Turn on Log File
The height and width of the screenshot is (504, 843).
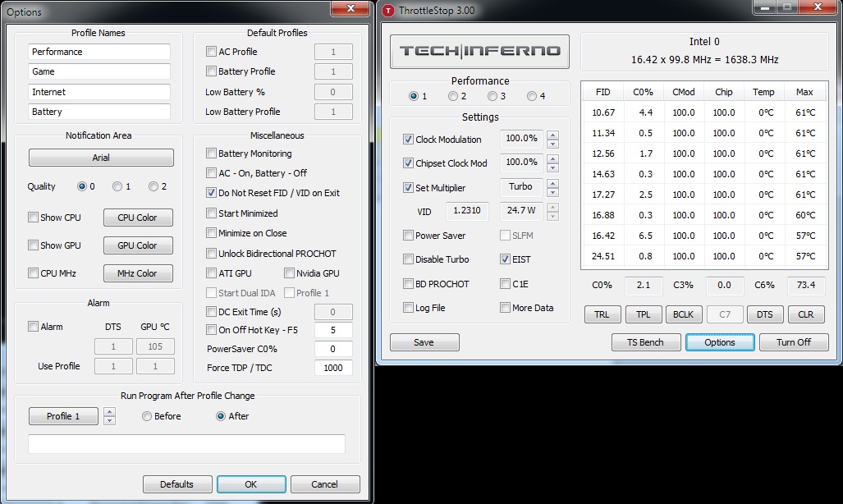click(x=408, y=308)
